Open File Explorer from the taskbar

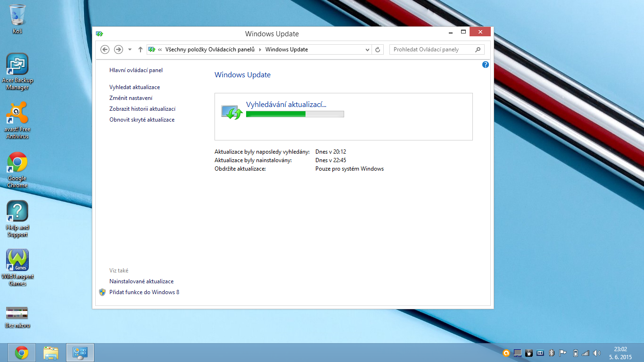[x=50, y=353]
